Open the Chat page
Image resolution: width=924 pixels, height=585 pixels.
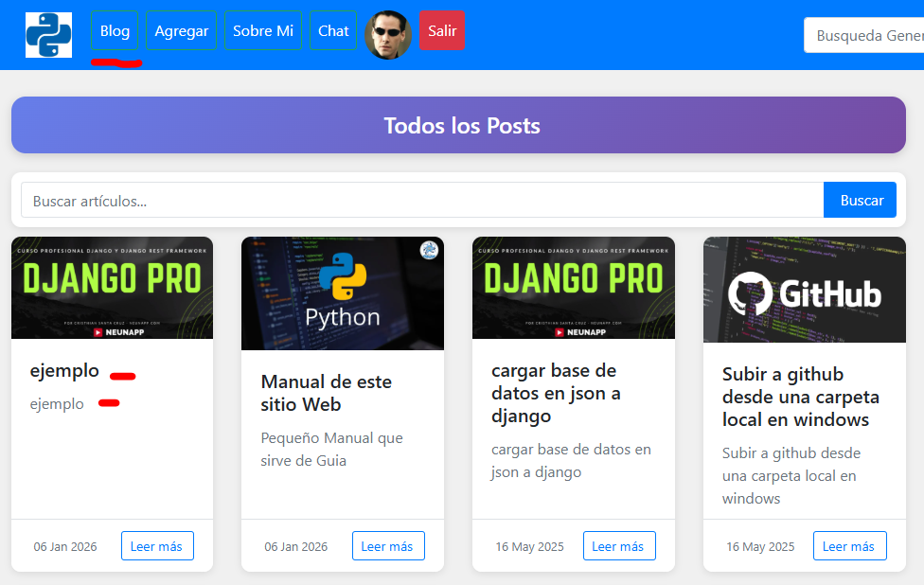pos(333,31)
